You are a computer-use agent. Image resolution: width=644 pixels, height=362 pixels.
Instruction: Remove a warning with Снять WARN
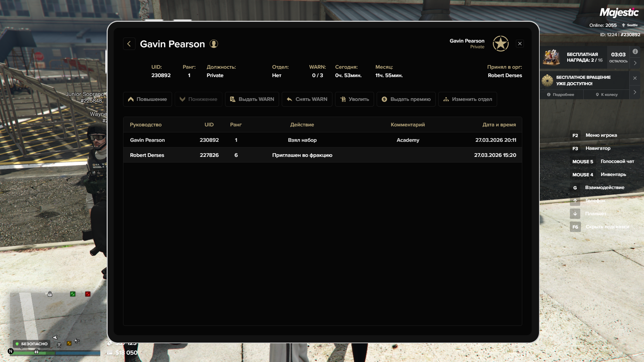coord(307,99)
